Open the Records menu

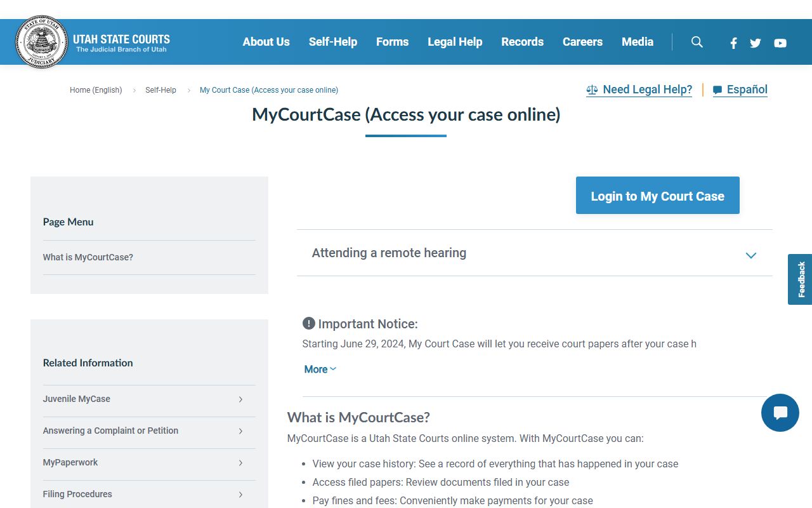pyautogui.click(x=523, y=42)
